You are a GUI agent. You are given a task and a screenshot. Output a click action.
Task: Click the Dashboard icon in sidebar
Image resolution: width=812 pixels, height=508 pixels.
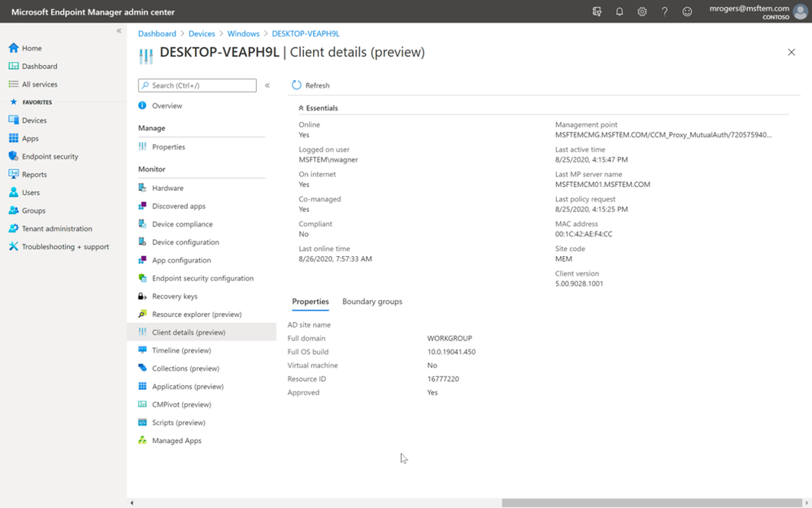pyautogui.click(x=14, y=66)
